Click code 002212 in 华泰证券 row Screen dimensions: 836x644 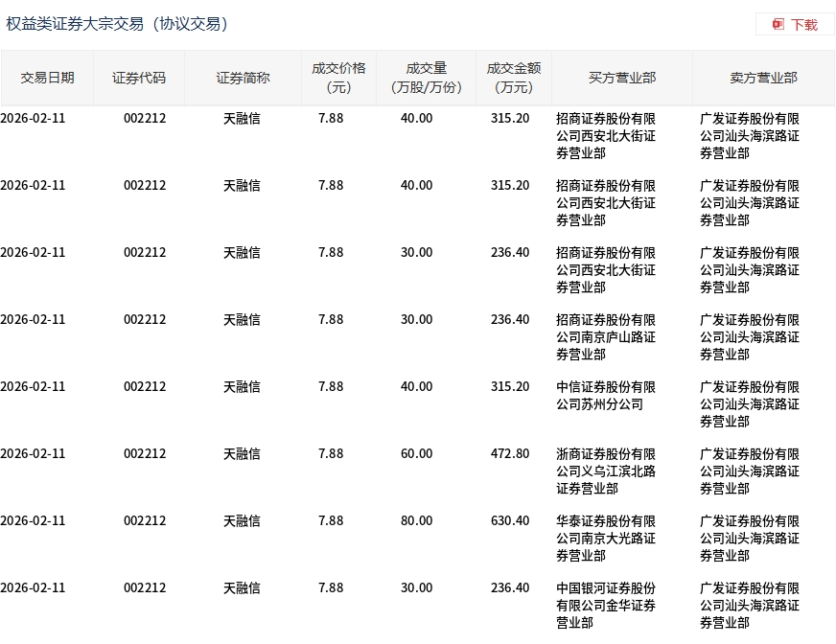click(x=145, y=520)
